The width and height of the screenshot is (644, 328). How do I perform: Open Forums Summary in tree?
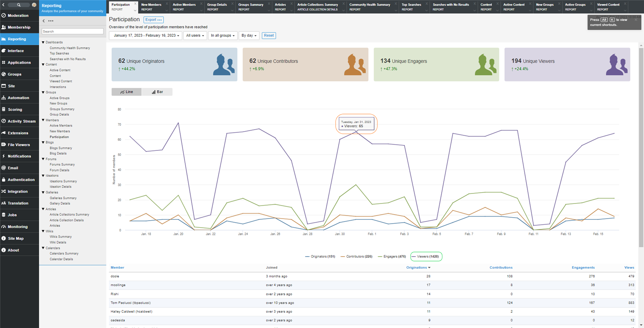point(62,165)
